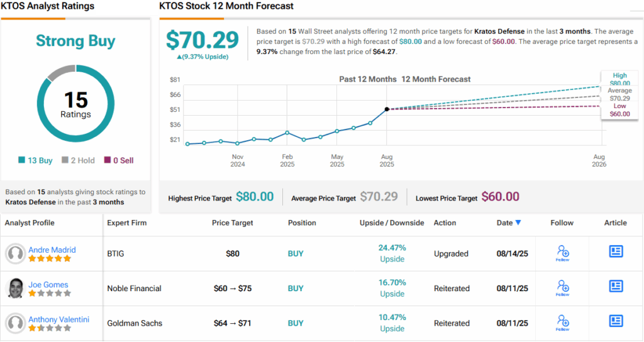
Task: Click Anthony Valentini's star rating
Action: (50, 328)
